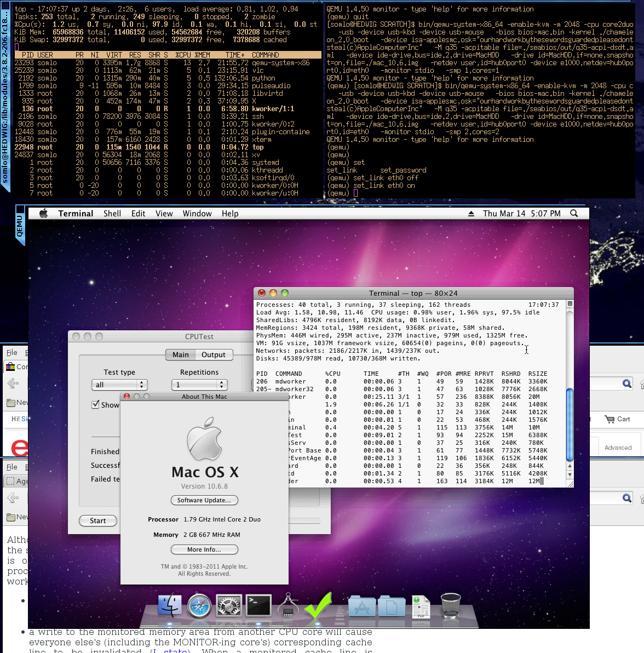Open Terminal icon in the dock
The height and width of the screenshot is (653, 644).
(x=258, y=605)
